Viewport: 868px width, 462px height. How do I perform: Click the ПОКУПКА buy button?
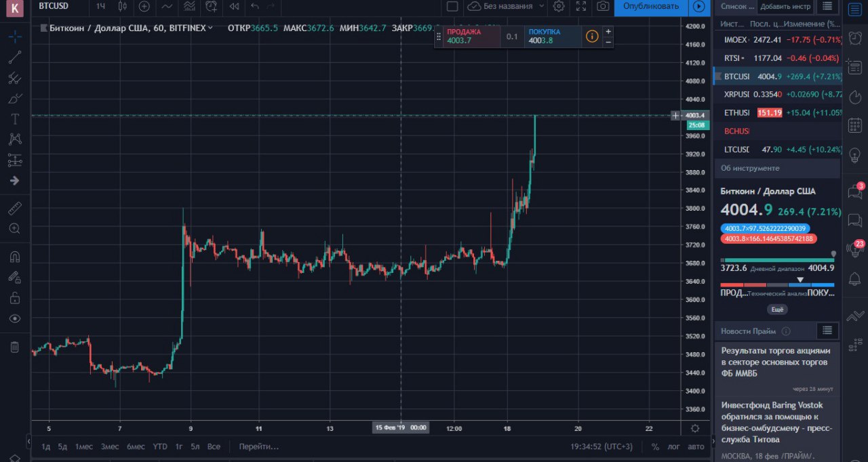(x=553, y=36)
